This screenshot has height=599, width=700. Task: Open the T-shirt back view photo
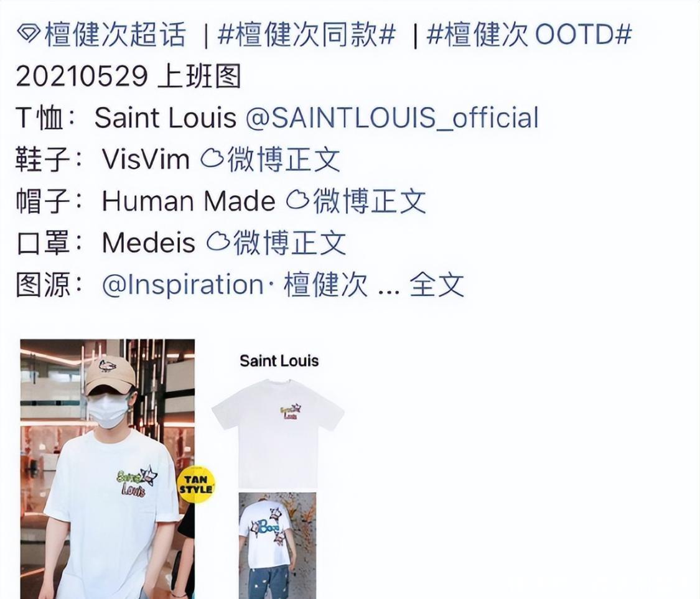[x=278, y=546]
